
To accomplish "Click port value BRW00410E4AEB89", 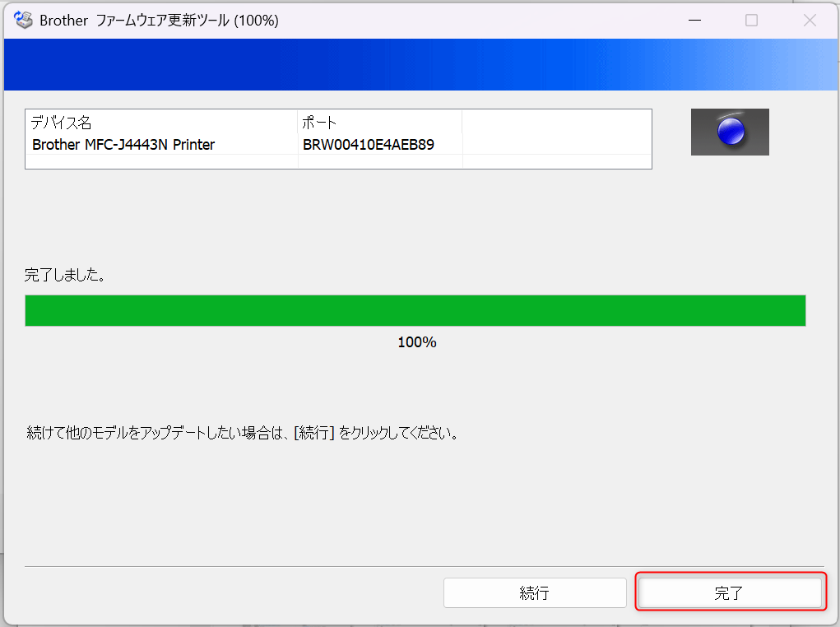I will (368, 145).
